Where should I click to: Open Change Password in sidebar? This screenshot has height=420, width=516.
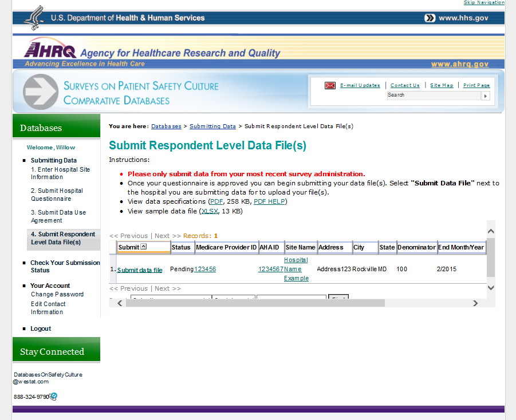[57, 294]
